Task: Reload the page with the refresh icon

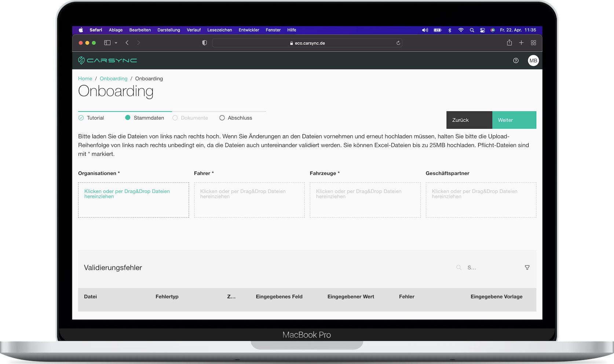Action: (x=398, y=43)
